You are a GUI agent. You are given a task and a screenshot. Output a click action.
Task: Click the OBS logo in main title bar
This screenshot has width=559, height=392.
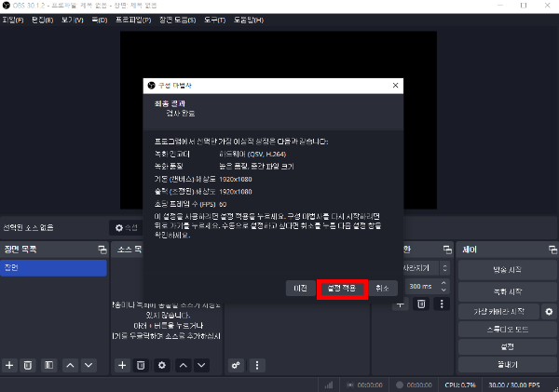click(7, 6)
